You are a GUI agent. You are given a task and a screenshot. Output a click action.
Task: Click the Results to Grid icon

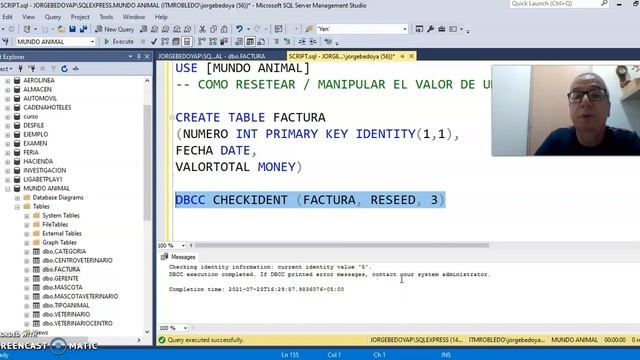250,42
